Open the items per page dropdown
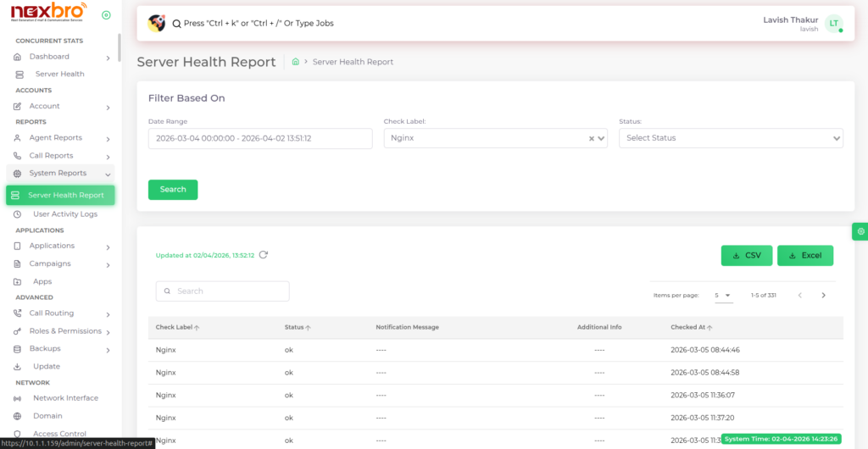868x449 pixels. click(x=723, y=296)
